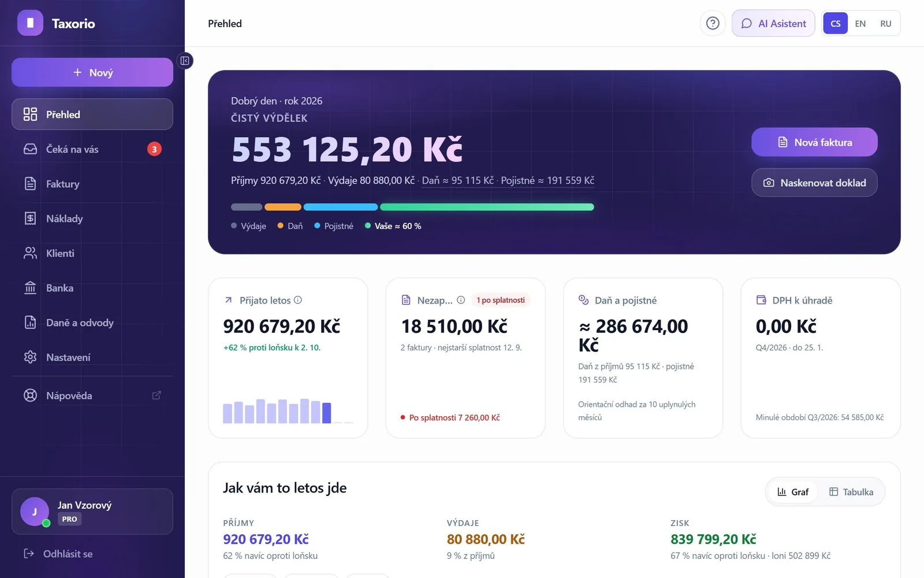Click Po splatnosti 7 260,00 Kč text

[454, 417]
